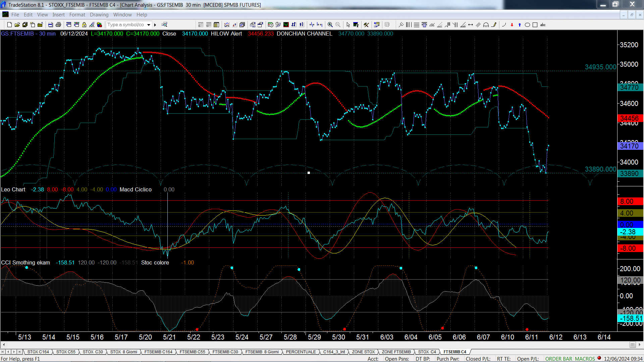Click the Insert Analysis Technique icon

pos(227,25)
